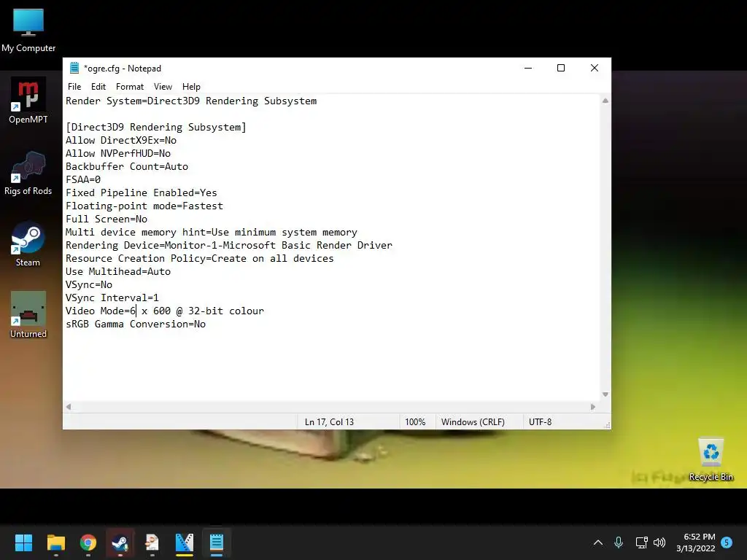Open the network tray icon
The height and width of the screenshot is (560, 747).
coord(641,542)
